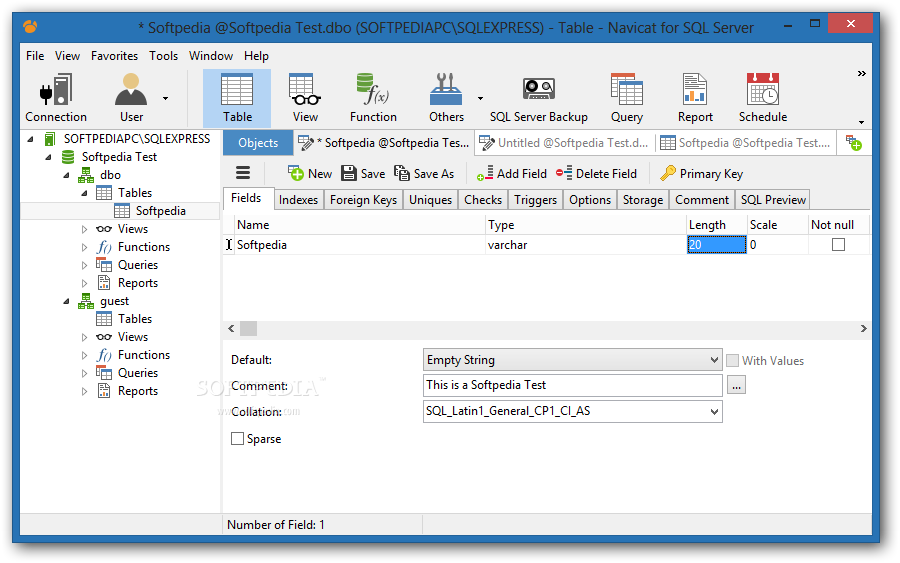Image resolution: width=900 pixels, height=563 pixels.
Task: Switch to the Objects tab
Action: click(x=258, y=143)
